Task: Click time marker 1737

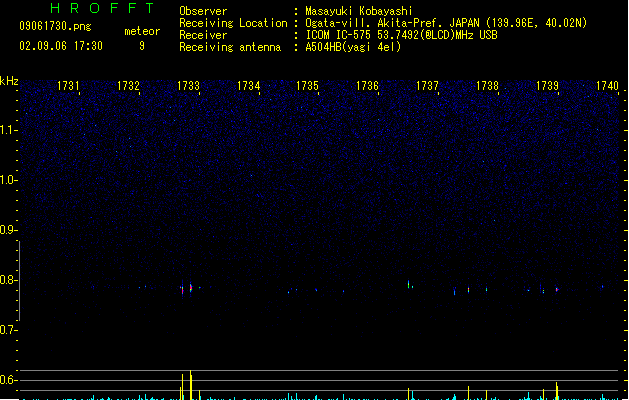Action: 427,86
